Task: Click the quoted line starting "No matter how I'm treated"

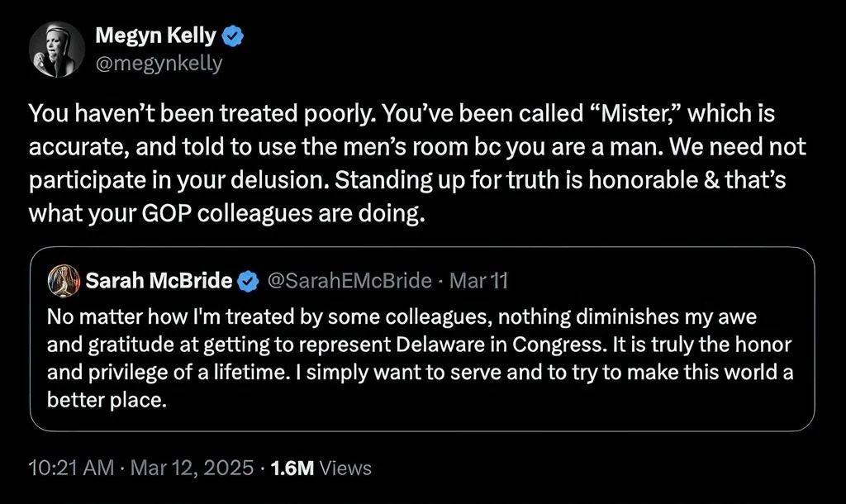Action: [402, 316]
